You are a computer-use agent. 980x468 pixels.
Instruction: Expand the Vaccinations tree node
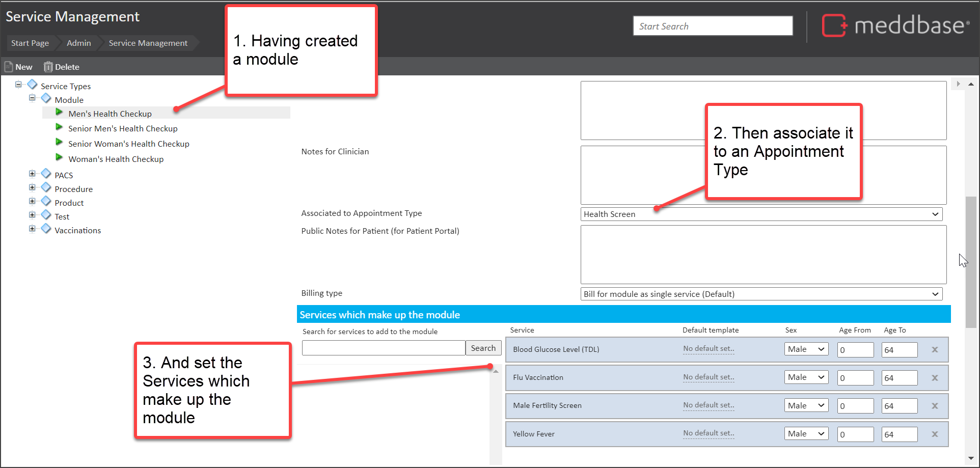pos(32,229)
